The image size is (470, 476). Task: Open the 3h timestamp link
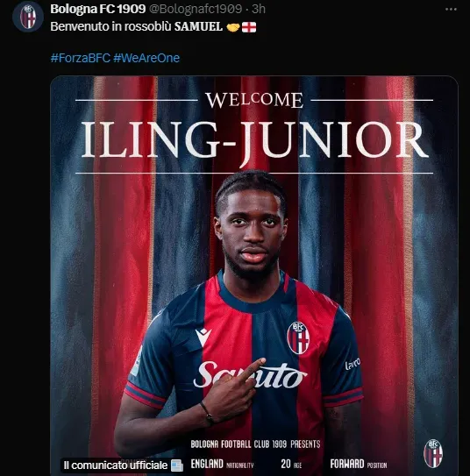[x=259, y=9]
